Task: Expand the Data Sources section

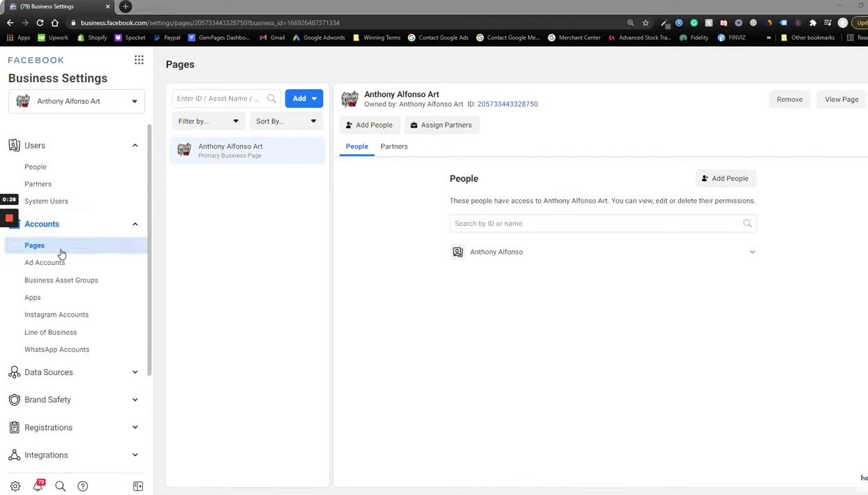Action: 135,372
